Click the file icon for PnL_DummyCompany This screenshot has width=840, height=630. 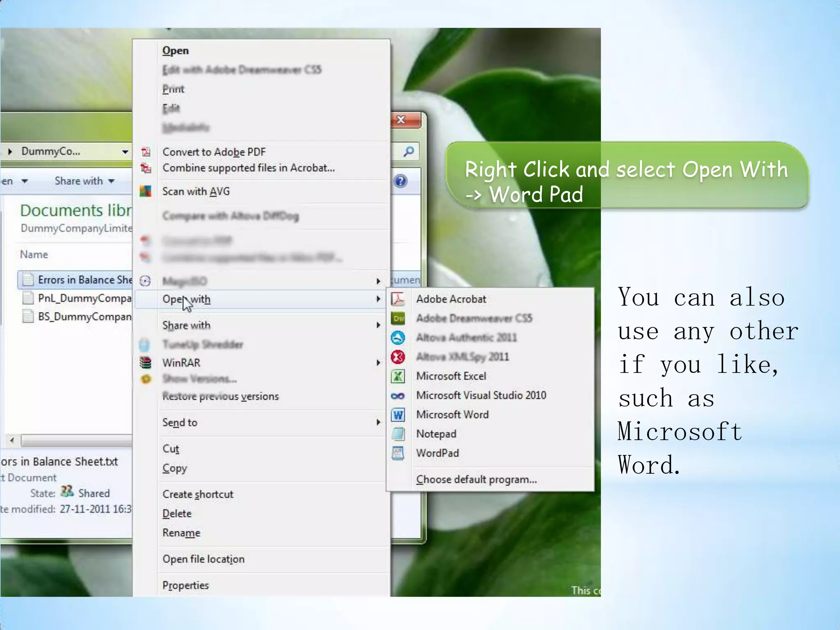(x=28, y=298)
